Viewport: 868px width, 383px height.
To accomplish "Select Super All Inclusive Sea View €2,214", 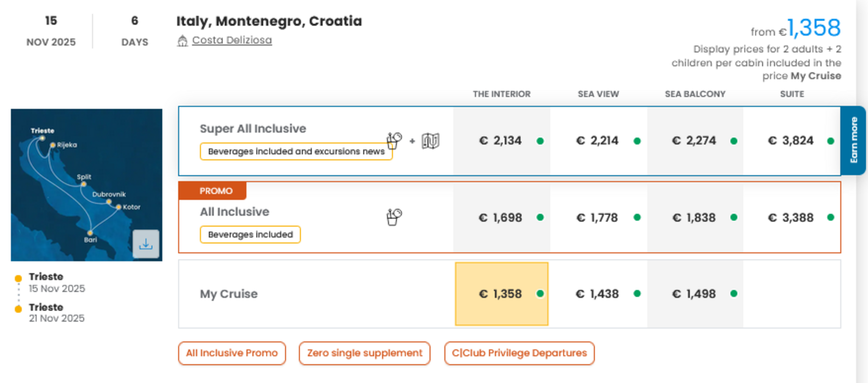I will tap(597, 141).
